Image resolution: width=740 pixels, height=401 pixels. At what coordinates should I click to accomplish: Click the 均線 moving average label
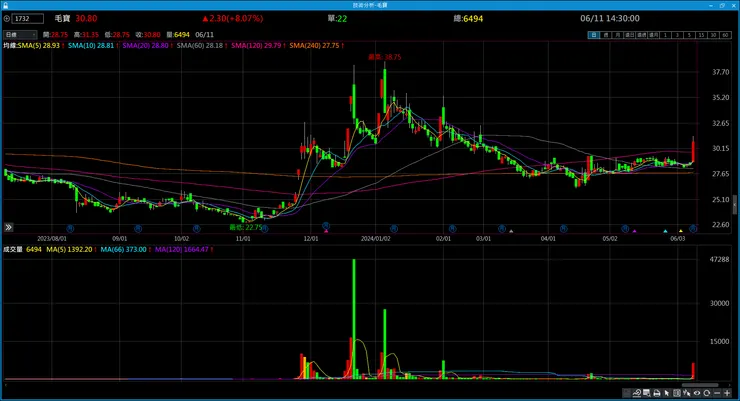pos(10,45)
